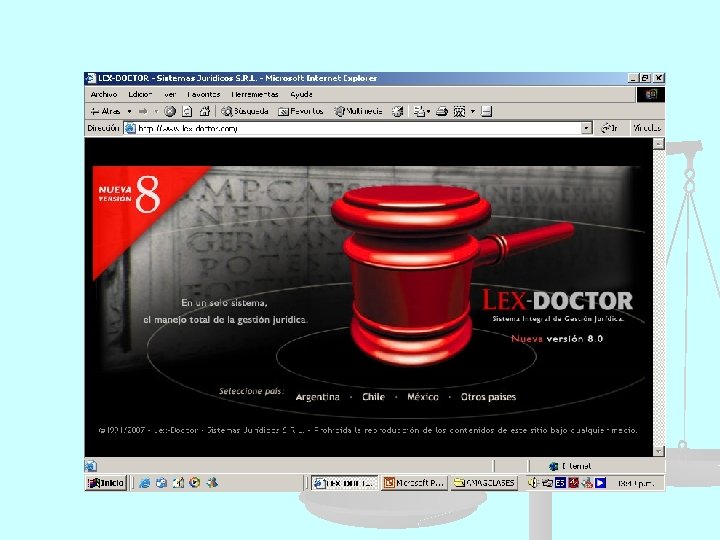This screenshot has height=540, width=720.
Task: Go back with the Atrás button
Action: click(x=105, y=111)
